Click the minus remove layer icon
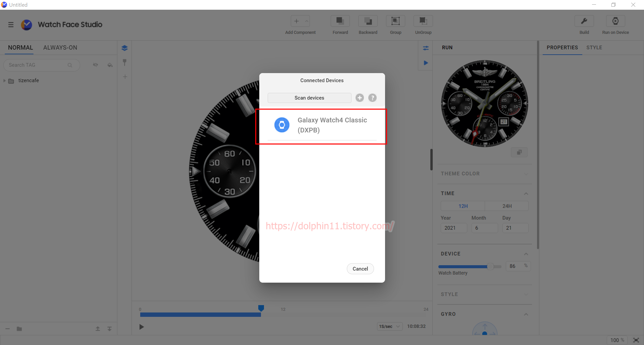Screen dimensions: 644x345 pyautogui.click(x=7, y=329)
